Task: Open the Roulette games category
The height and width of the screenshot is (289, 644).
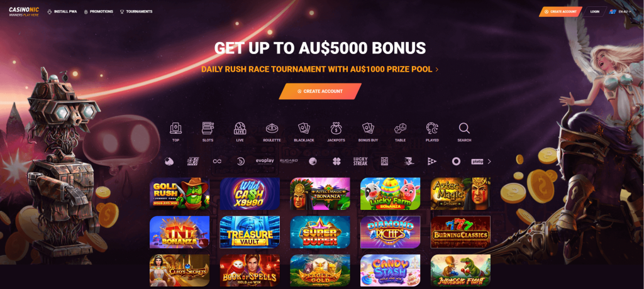Action: pos(272,129)
